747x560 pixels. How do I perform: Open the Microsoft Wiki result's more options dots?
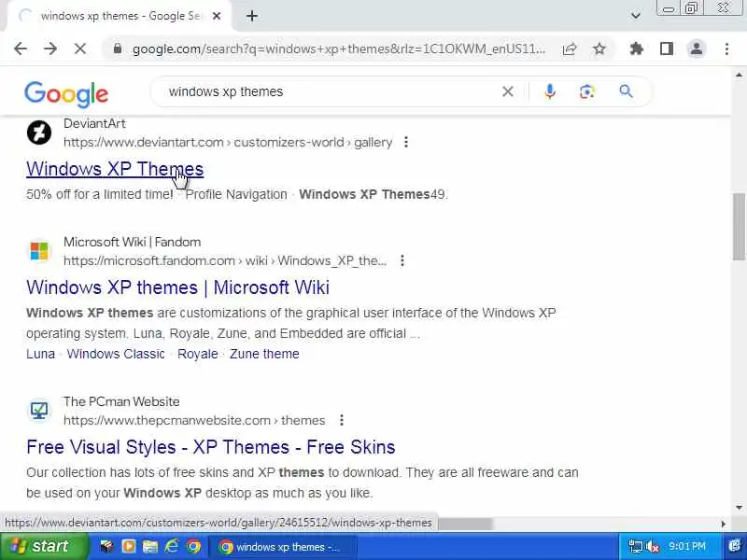(402, 260)
